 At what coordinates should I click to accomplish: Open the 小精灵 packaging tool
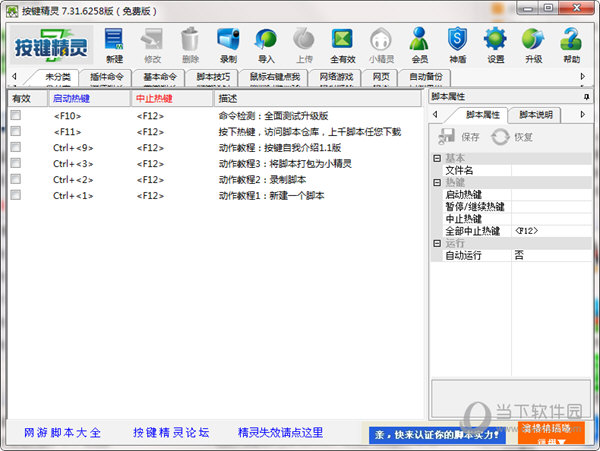click(x=381, y=45)
